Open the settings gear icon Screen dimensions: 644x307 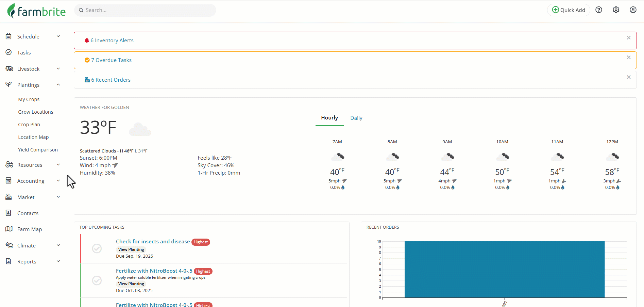click(x=616, y=10)
